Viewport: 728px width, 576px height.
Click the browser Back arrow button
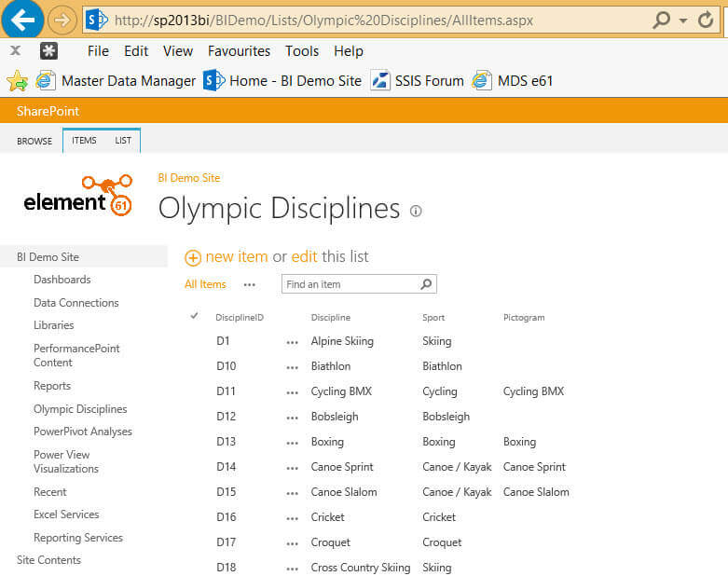tap(22, 19)
